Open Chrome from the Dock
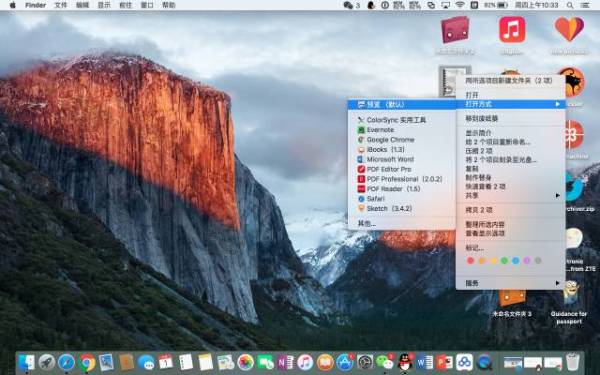This screenshot has width=600, height=375. pos(87,362)
